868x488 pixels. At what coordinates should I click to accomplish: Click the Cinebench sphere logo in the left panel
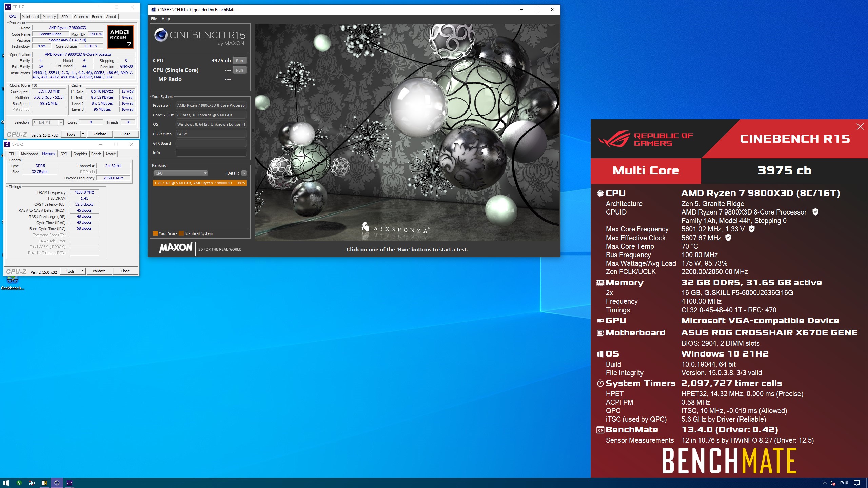pyautogui.click(x=161, y=35)
